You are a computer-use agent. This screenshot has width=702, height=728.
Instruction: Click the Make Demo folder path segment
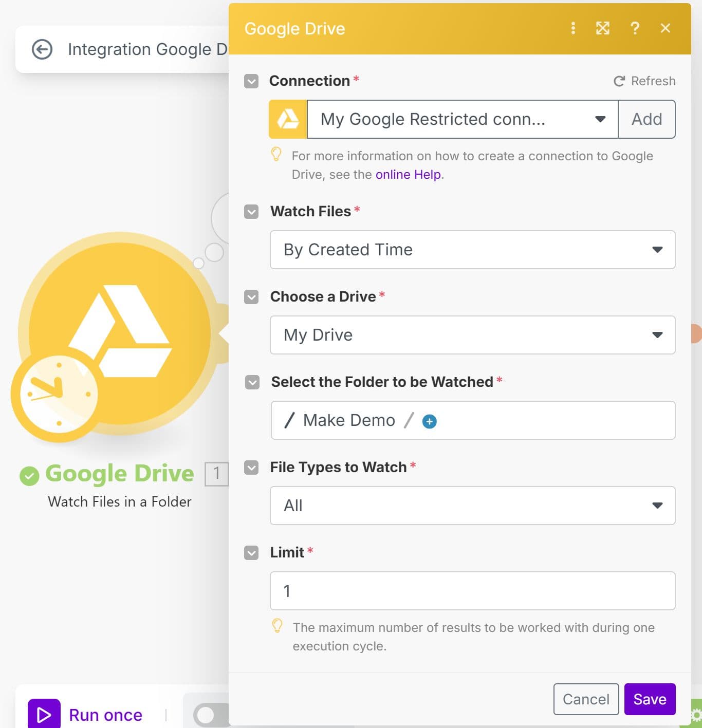[x=349, y=420]
